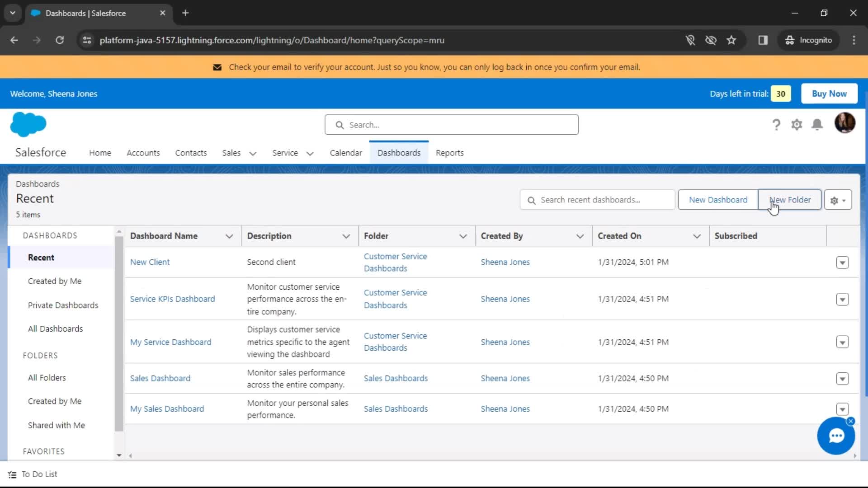This screenshot has height=488, width=868.
Task: Go to the Calendar tab
Action: tap(346, 153)
